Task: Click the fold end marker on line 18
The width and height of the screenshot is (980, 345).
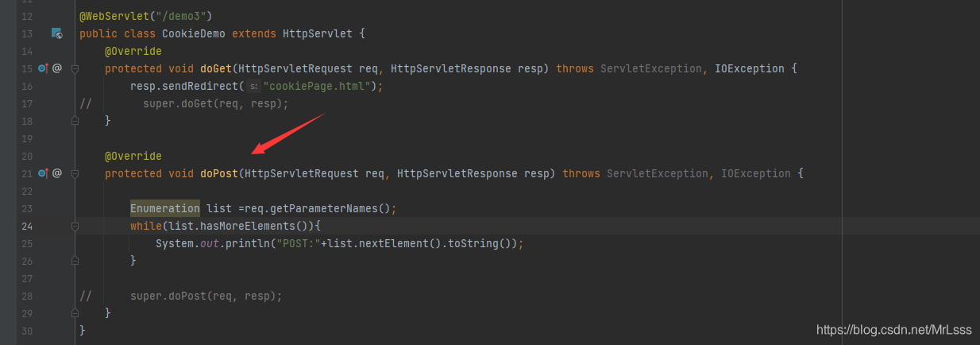Action: 75,121
